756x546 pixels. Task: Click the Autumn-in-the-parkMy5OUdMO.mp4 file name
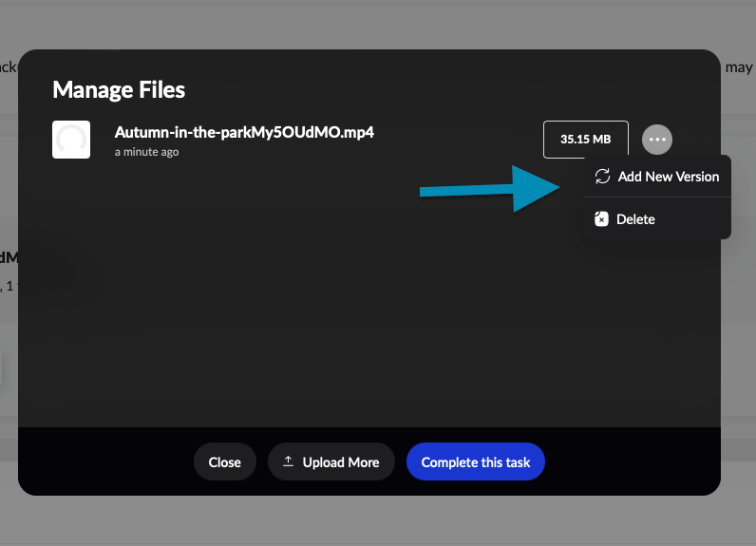pos(244,132)
